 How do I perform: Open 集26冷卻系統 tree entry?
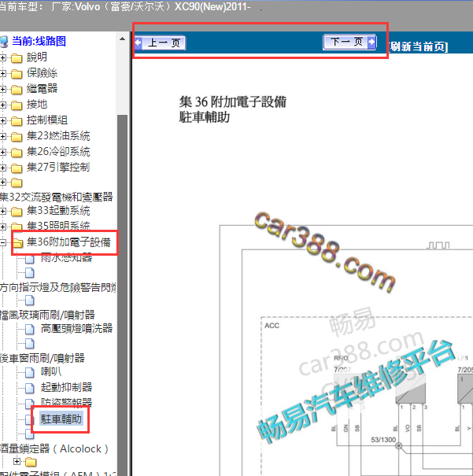pos(58,152)
